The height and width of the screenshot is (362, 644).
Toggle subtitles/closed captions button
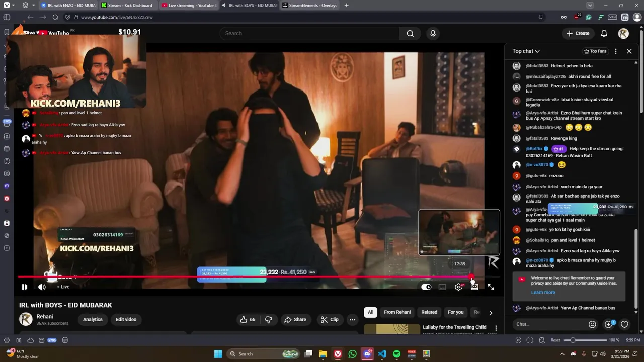click(x=442, y=287)
